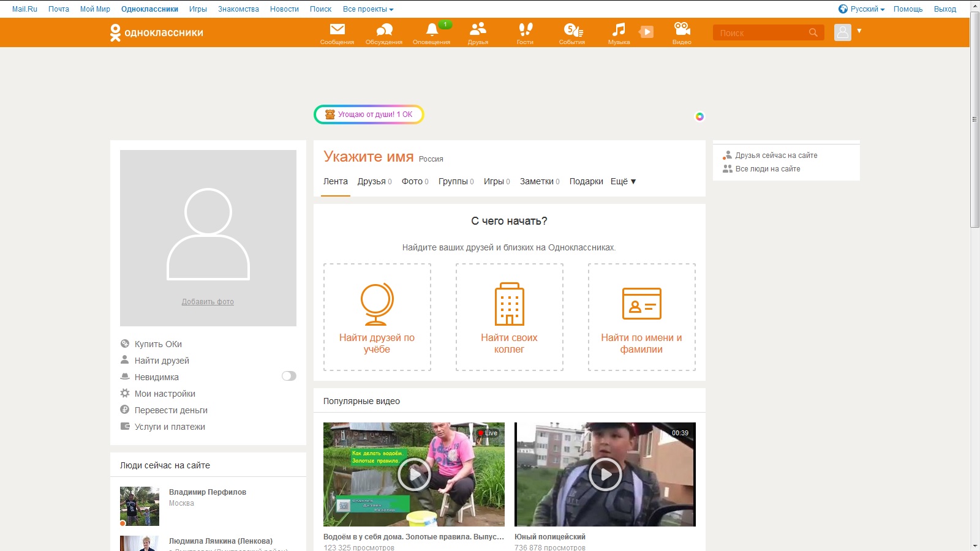Expand the Все проекты dropdown

click(368, 9)
